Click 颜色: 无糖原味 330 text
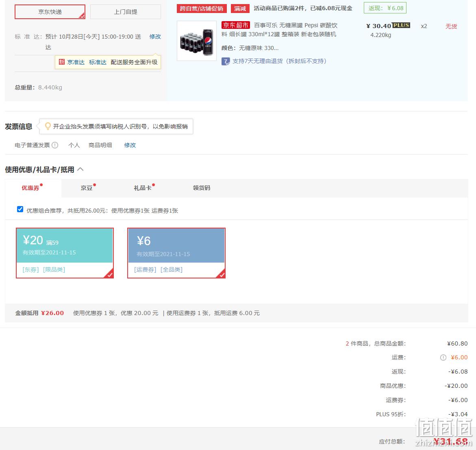Viewport: 476px width, 450px height. (250, 48)
